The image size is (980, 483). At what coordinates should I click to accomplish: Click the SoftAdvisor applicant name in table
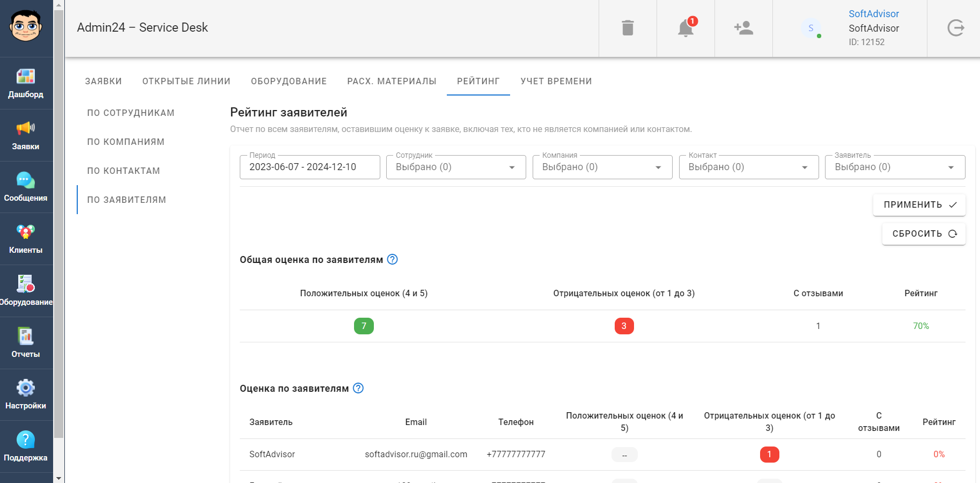coord(272,455)
